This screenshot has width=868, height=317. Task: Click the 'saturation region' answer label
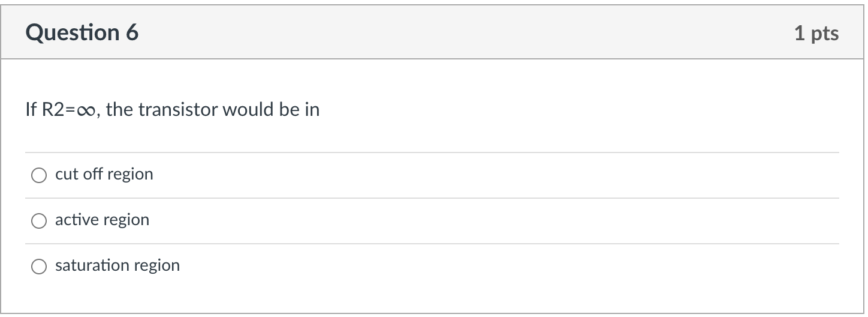pos(117,265)
